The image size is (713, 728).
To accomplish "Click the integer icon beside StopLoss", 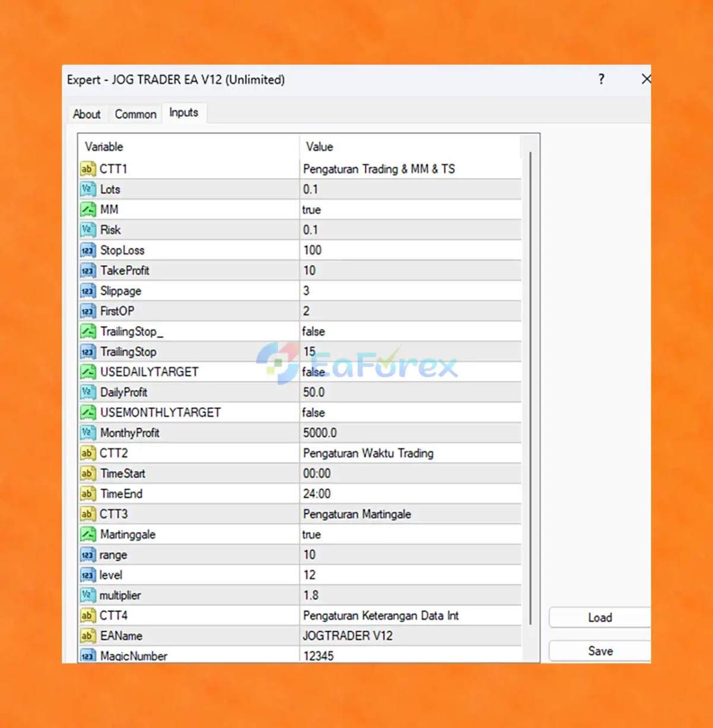I will click(88, 250).
